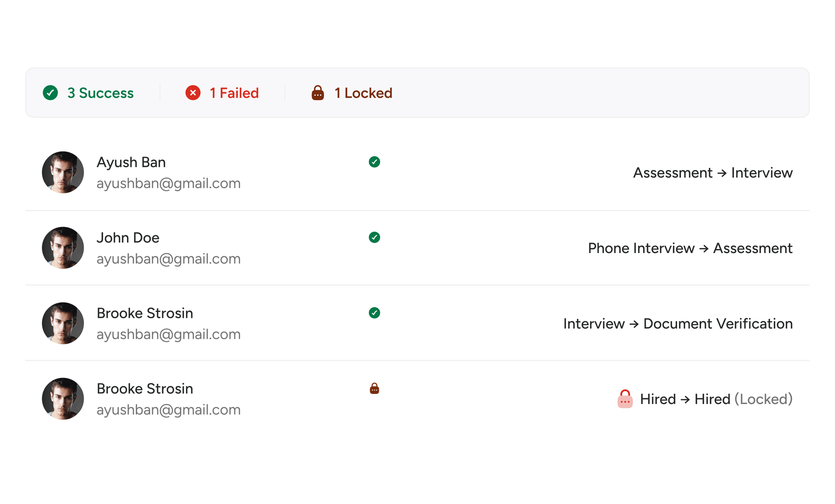835x504 pixels.
Task: Click the pink lock icon before Hired → Hired
Action: tap(625, 399)
